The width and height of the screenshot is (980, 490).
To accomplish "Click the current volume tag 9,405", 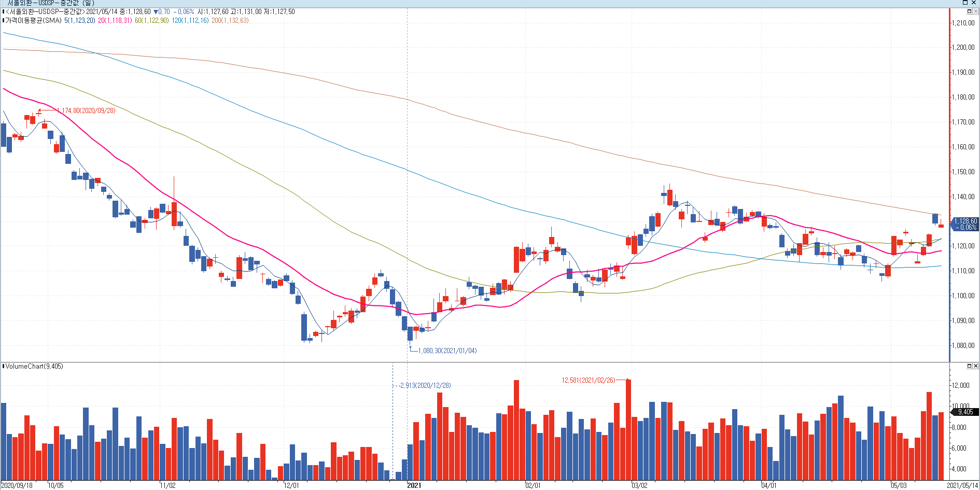I will pyautogui.click(x=965, y=412).
